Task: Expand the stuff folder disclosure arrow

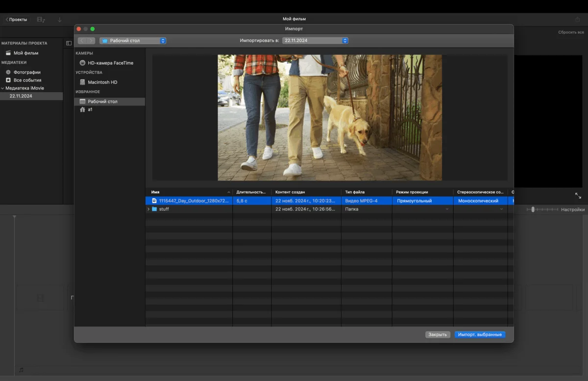Action: click(148, 209)
